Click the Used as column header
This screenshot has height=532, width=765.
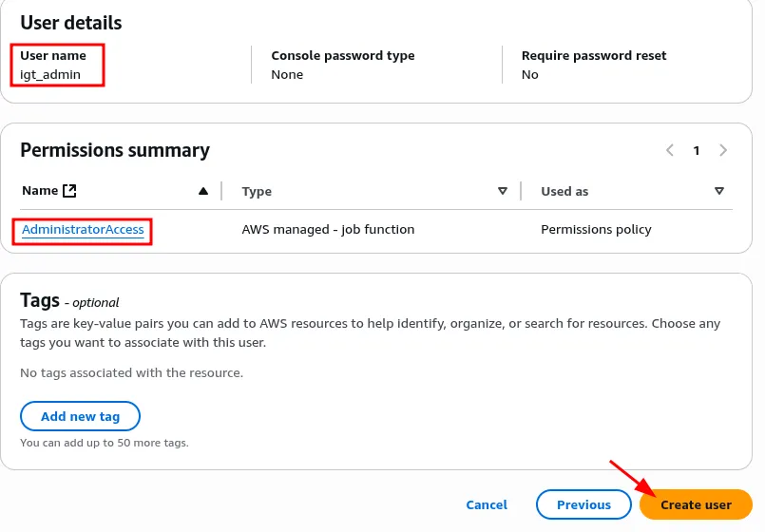[x=564, y=191]
